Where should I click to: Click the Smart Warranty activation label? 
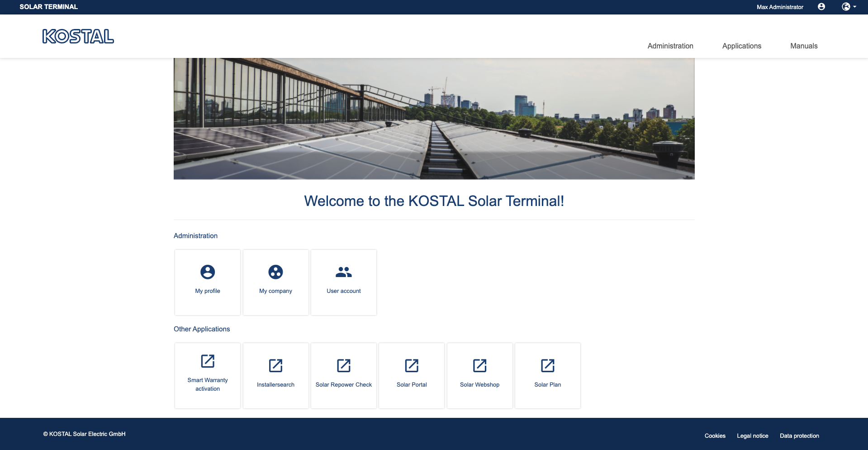click(208, 384)
